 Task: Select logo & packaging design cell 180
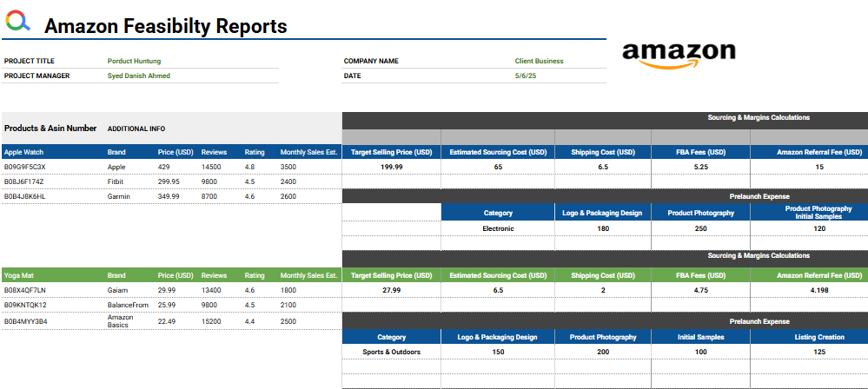(x=603, y=228)
